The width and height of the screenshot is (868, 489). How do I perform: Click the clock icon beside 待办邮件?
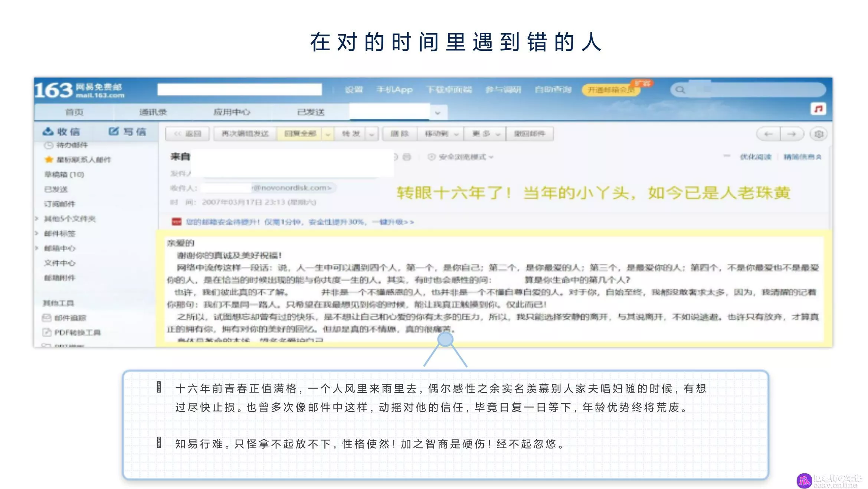click(49, 144)
